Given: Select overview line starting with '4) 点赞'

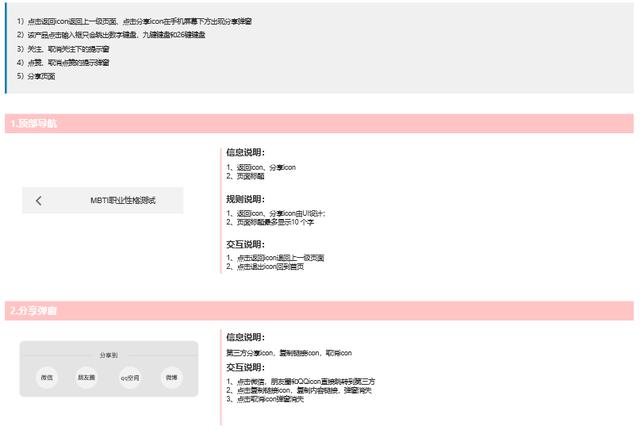Looking at the screenshot, I should [x=63, y=62].
